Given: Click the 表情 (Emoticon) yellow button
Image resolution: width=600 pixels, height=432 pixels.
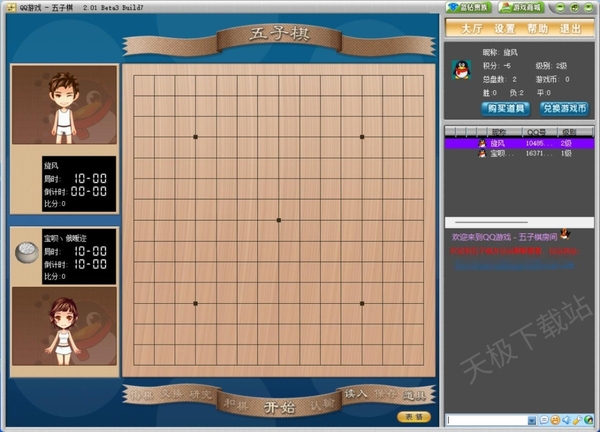Looking at the screenshot, I should coord(413,416).
